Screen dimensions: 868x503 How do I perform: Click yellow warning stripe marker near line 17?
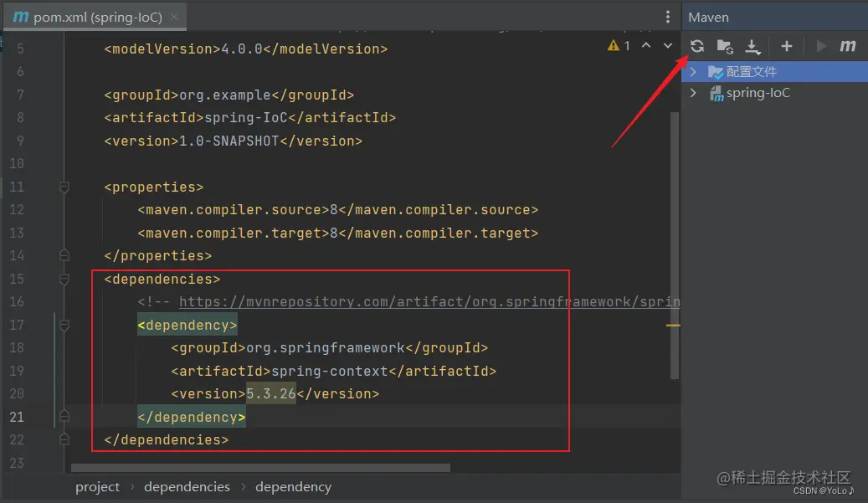point(673,326)
